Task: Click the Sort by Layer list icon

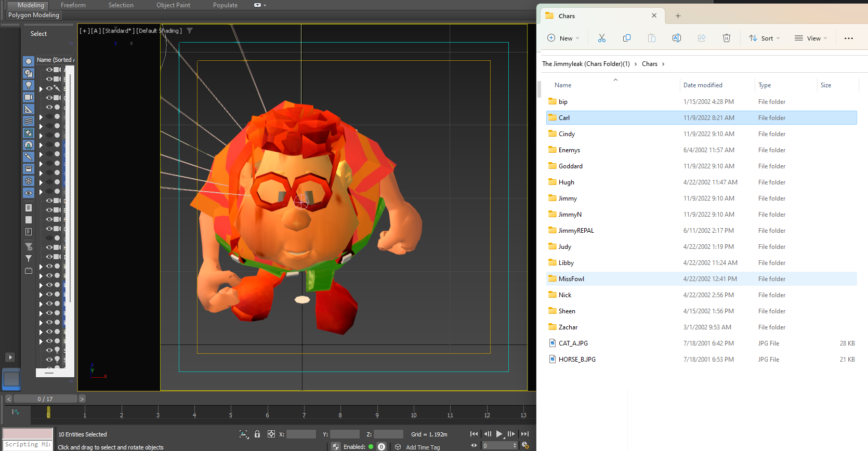Action: 29,208
